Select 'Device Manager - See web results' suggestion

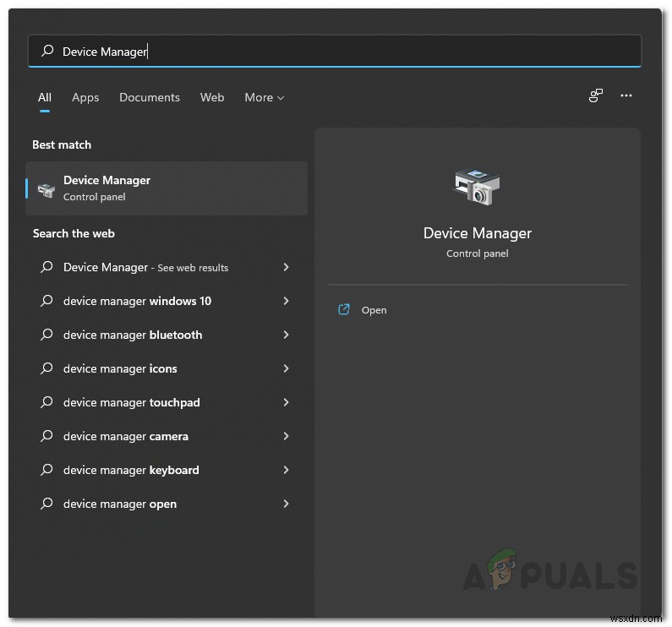(167, 267)
